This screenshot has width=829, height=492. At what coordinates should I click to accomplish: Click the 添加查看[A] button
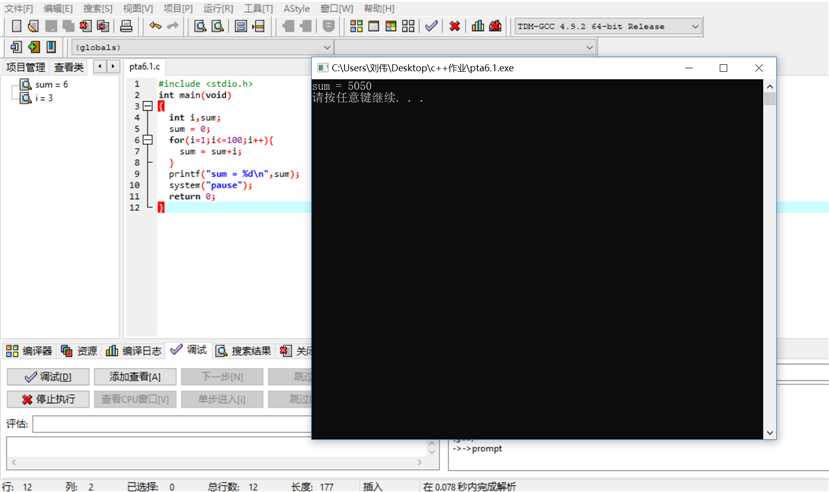pos(135,377)
